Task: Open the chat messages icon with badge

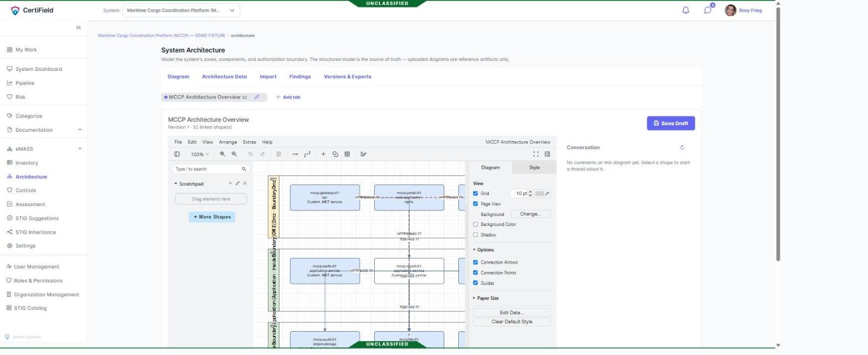Action: [707, 10]
